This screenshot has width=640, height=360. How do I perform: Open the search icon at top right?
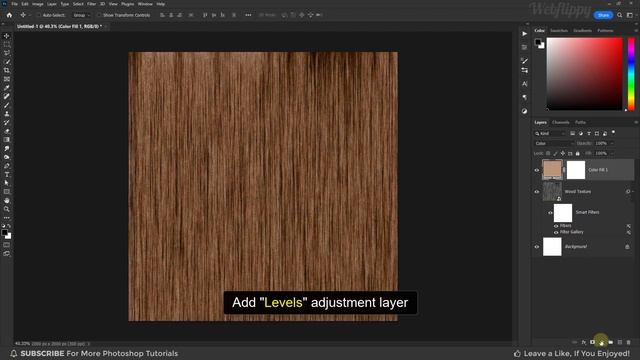(620, 15)
